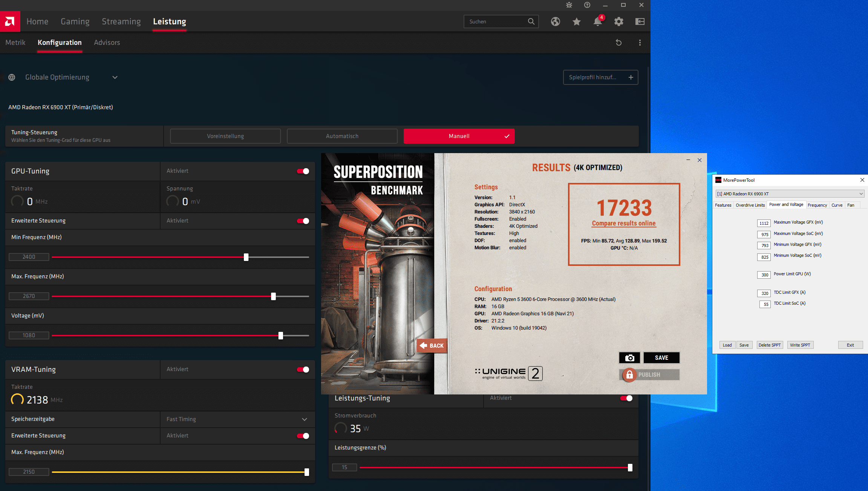Switch to the Metrik sub-tab
The height and width of the screenshot is (491, 868).
(x=15, y=43)
